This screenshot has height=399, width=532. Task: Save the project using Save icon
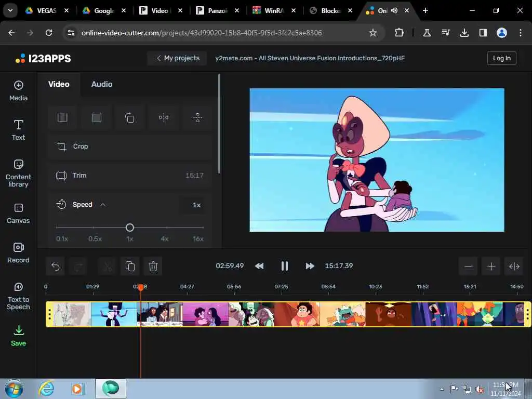point(18,336)
